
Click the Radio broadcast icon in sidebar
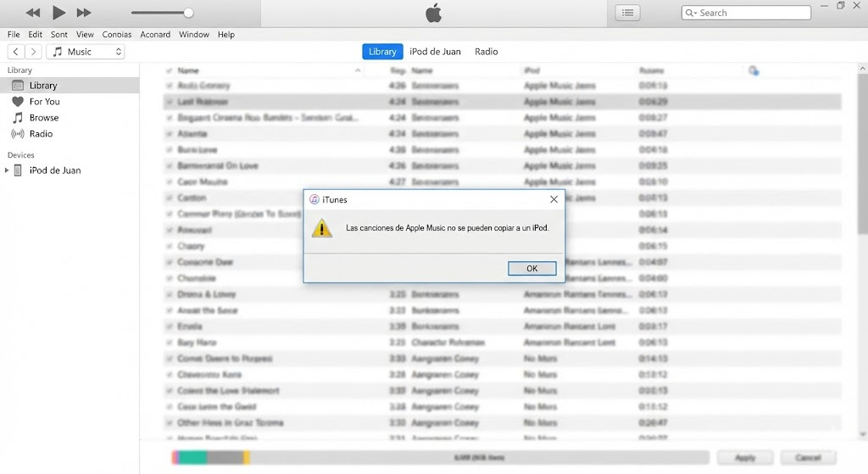pos(18,133)
